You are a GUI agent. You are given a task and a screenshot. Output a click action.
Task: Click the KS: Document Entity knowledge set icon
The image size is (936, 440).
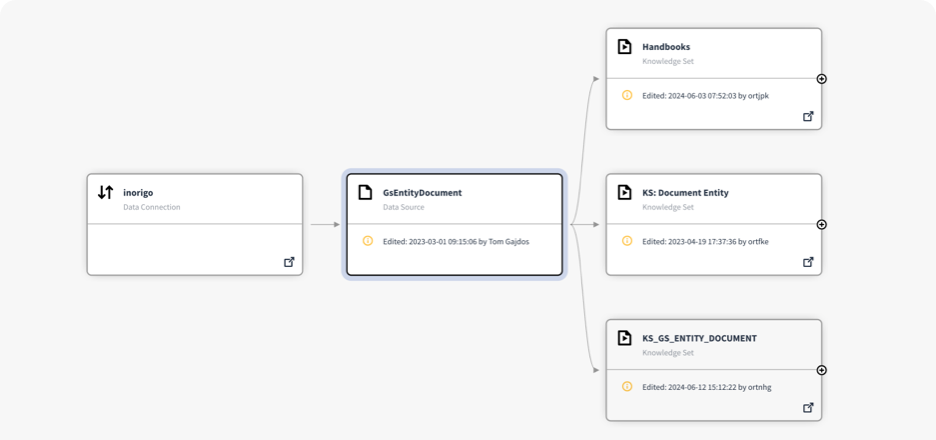pyautogui.click(x=625, y=192)
